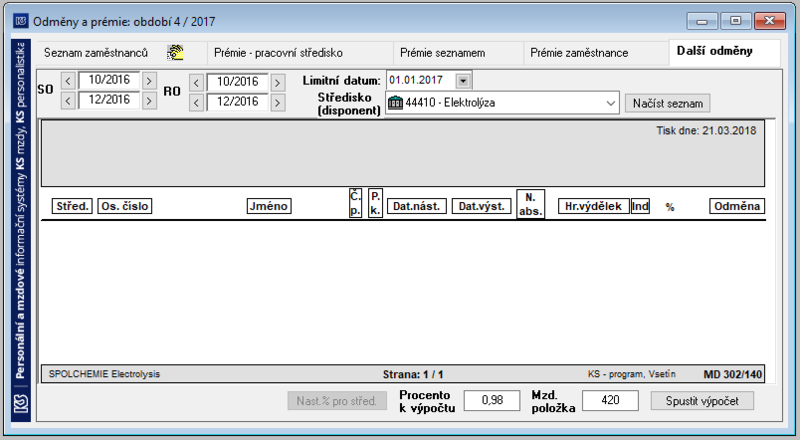800x440 pixels.
Task: Click the Strana: 1 / 1 page indicator
Action: click(x=413, y=375)
